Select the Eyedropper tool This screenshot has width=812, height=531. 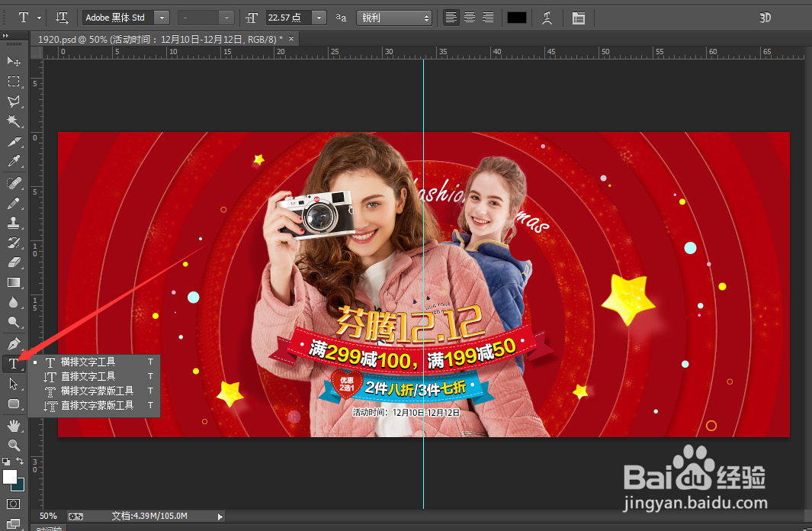pos(14,161)
